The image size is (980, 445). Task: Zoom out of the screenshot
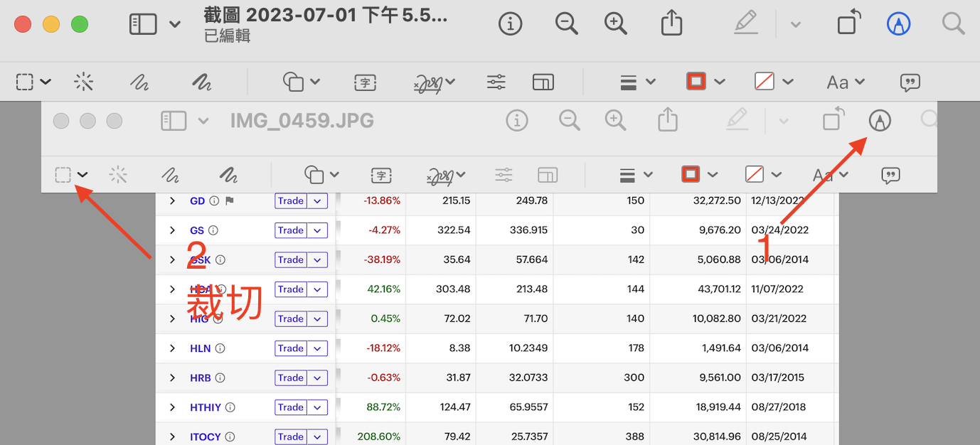click(x=567, y=24)
